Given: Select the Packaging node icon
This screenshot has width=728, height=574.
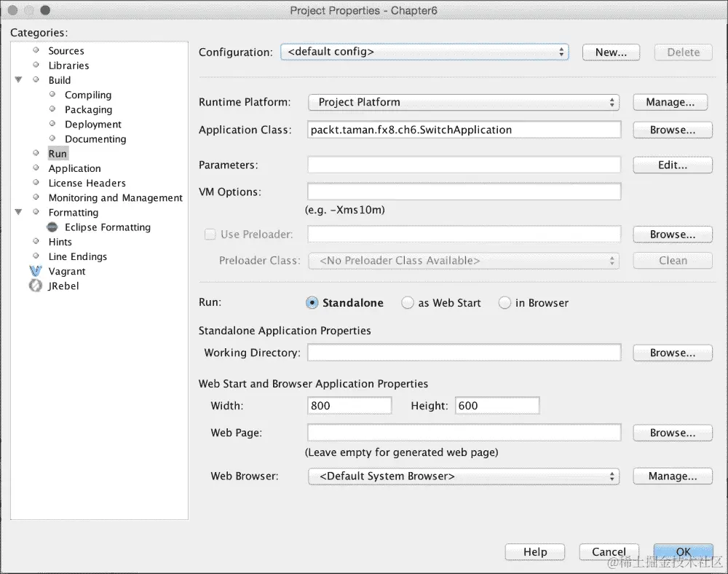Looking at the screenshot, I should pyautogui.click(x=51, y=109).
